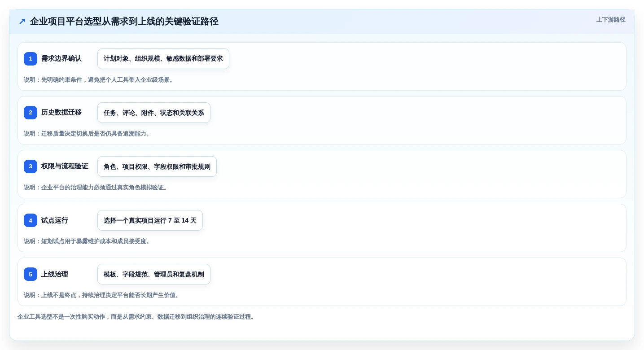644x350 pixels.
Task: Select the 试点运行 step title
Action: (x=55, y=220)
